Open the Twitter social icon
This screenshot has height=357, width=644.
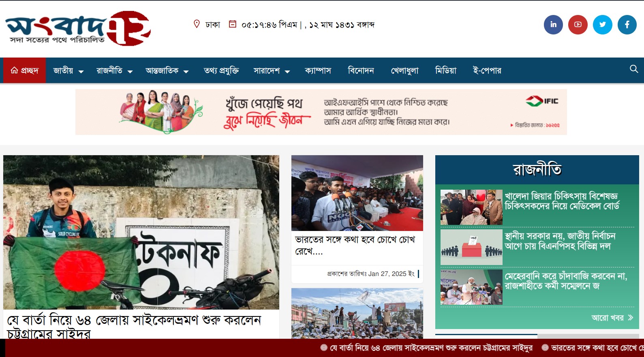[x=603, y=25]
